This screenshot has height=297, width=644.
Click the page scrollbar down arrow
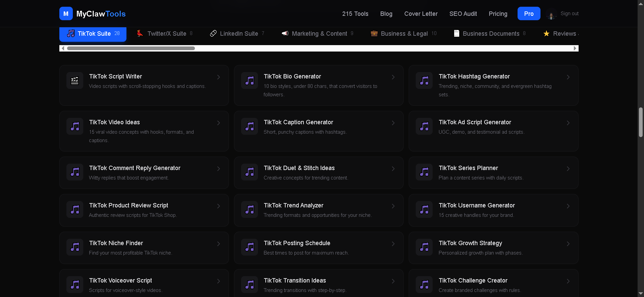tap(641, 294)
